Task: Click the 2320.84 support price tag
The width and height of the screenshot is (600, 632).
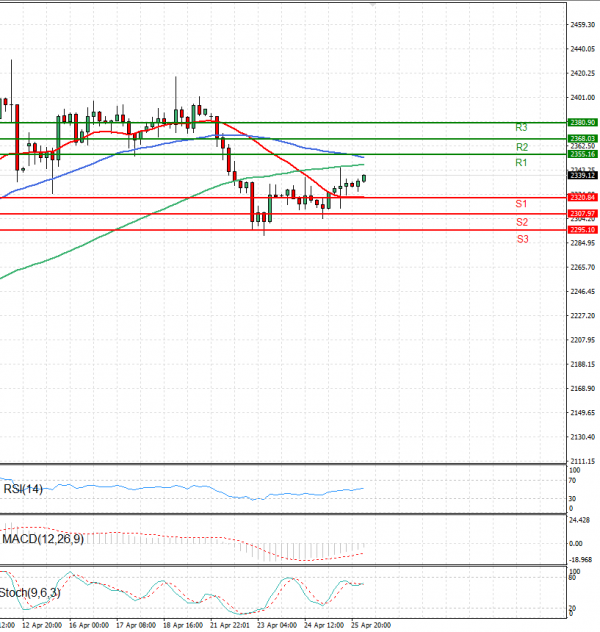Action: [x=582, y=198]
